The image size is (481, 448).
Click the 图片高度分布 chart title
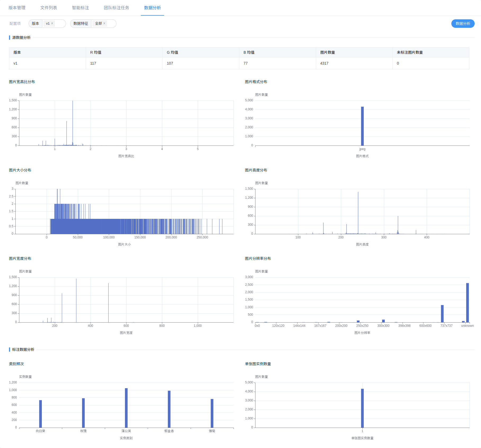tap(256, 170)
